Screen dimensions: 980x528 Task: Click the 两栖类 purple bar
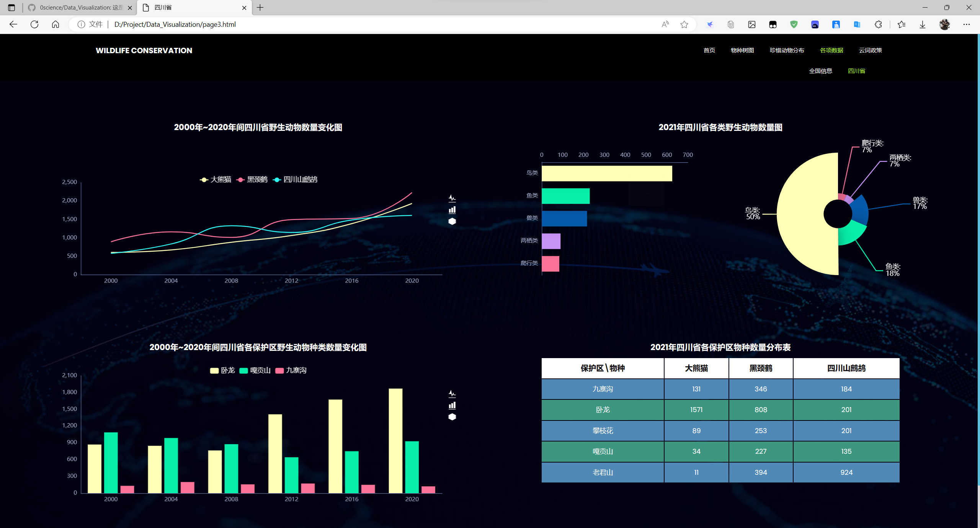[551, 241]
